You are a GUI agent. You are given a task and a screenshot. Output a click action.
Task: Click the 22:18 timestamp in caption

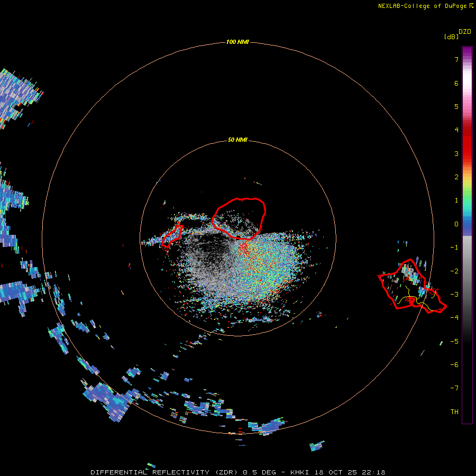[373, 472]
